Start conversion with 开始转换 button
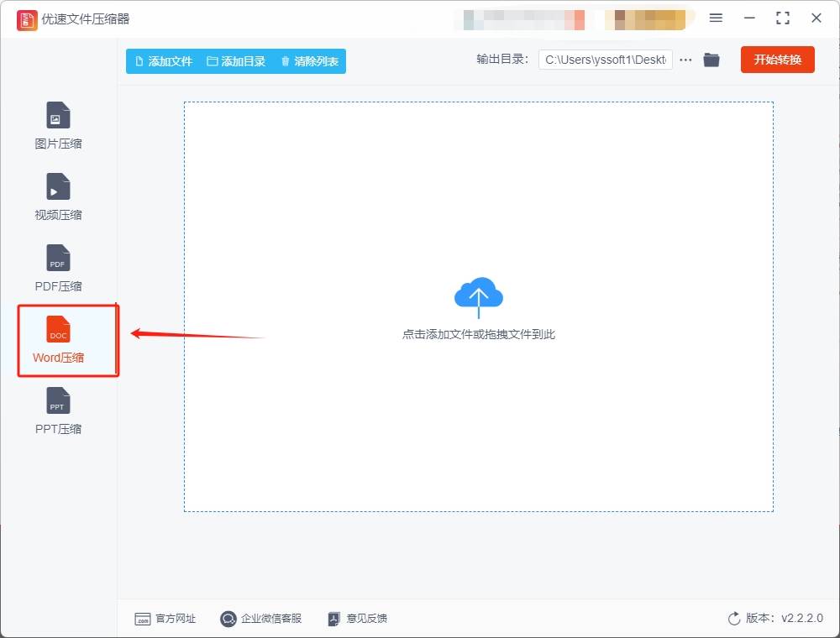 pos(777,60)
